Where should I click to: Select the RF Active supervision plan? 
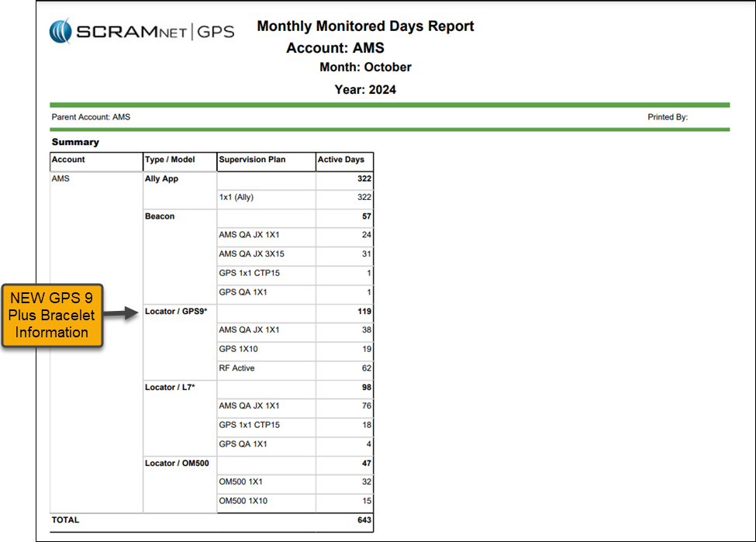[236, 368]
